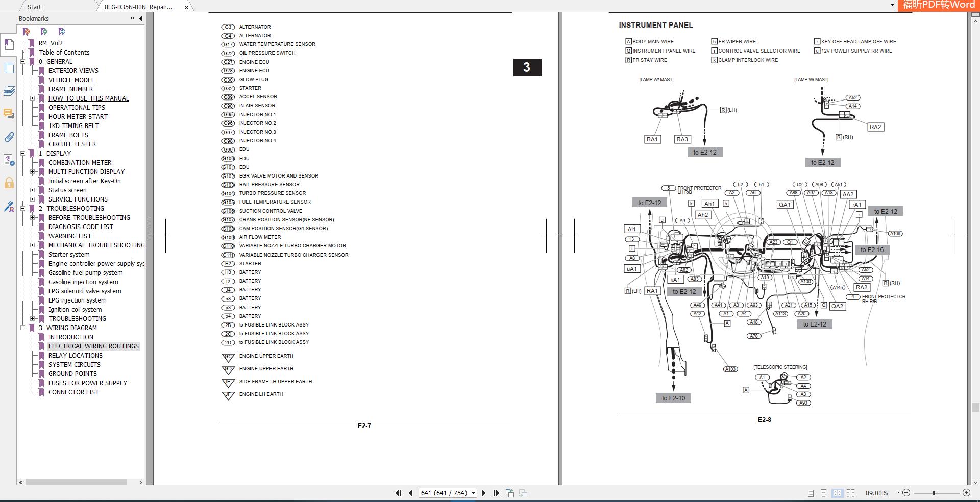Close the 8FG-D35N-80N_Repair document tab
Screen dimensions: 980x502
coord(186,7)
